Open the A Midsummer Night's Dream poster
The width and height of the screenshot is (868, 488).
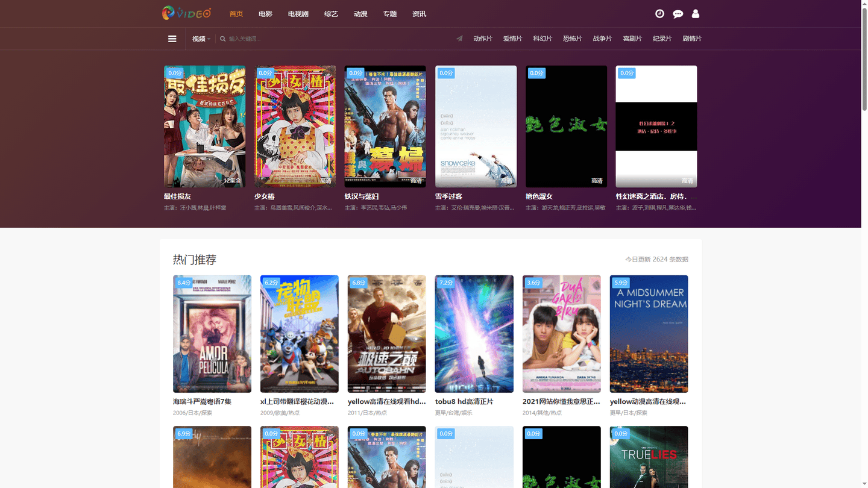(x=649, y=334)
